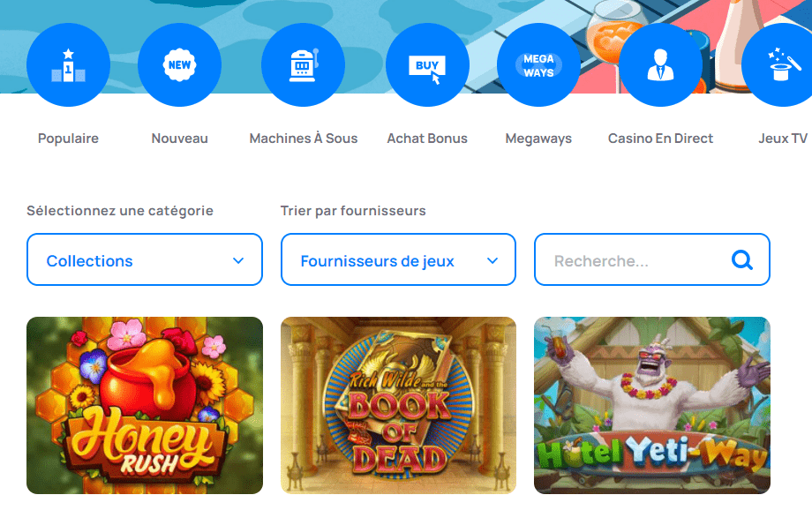This screenshot has height=510, width=812.
Task: Play the Hotel Yeti-Way game thumbnail
Action: [652, 405]
